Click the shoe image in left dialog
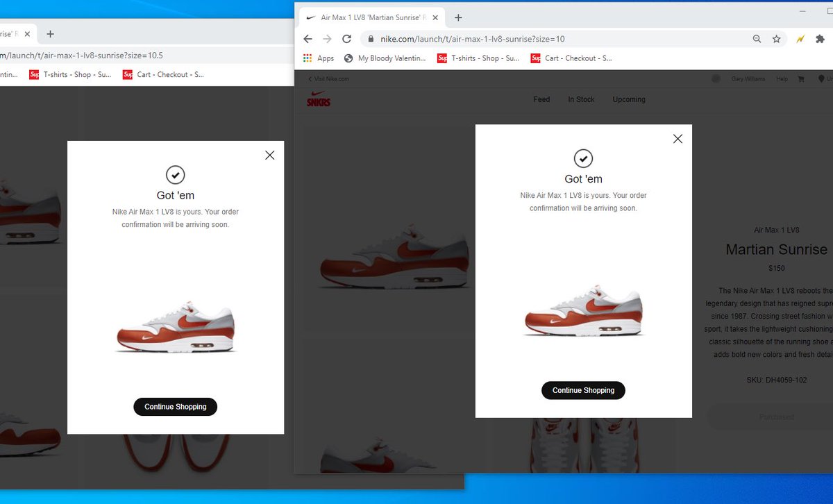 point(175,327)
